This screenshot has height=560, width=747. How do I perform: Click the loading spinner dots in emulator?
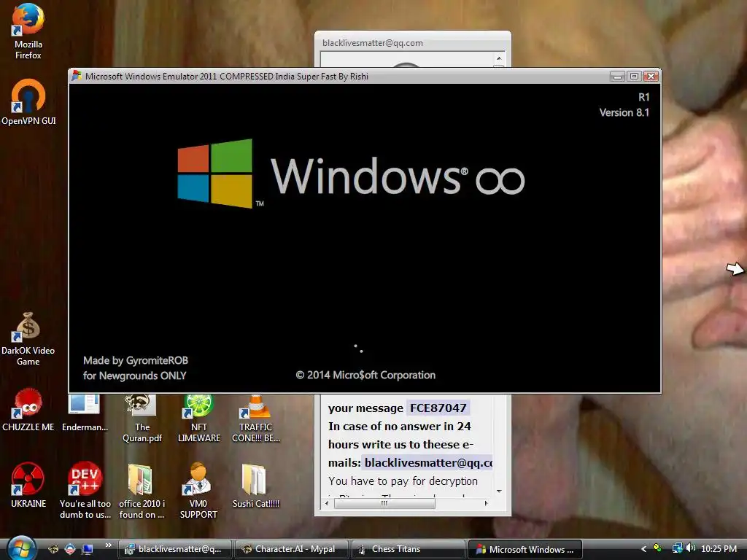pyautogui.click(x=358, y=349)
